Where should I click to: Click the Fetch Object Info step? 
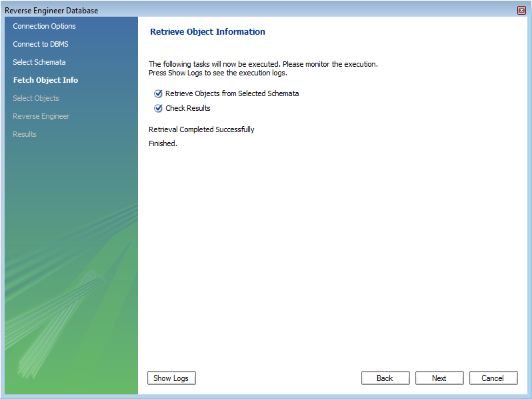tap(45, 80)
